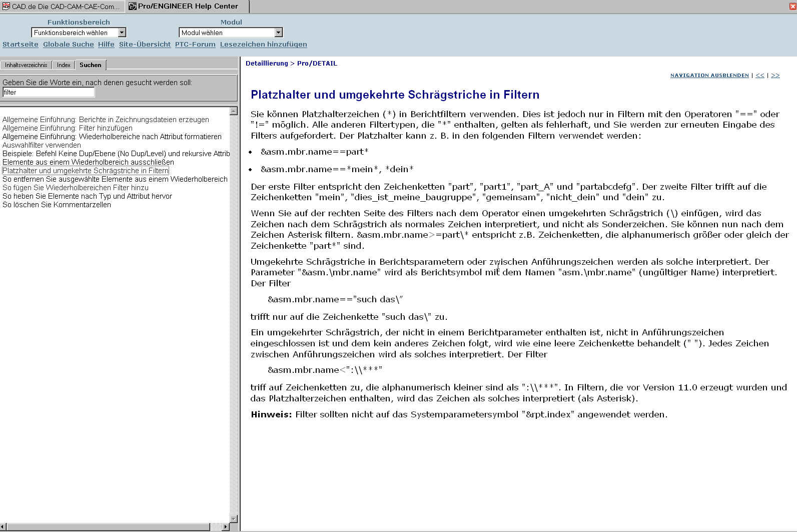The width and height of the screenshot is (797, 532).
Task: Click the search field containing 'filter'
Action: click(49, 92)
